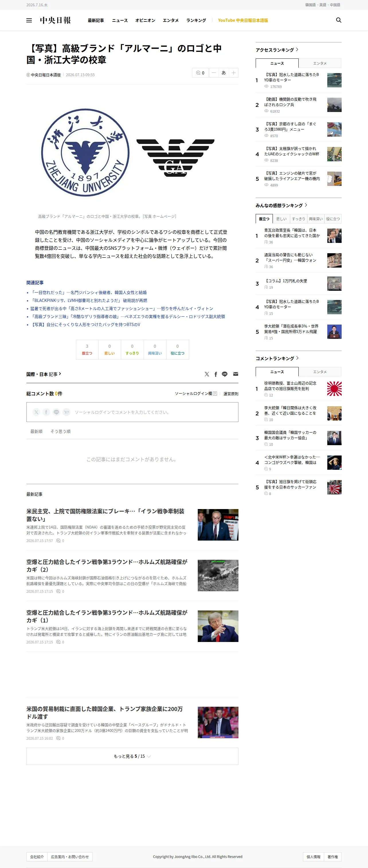Open thumbnail of 京都のすし店 ranking item
Screen dimensions: 368x868
334,129
